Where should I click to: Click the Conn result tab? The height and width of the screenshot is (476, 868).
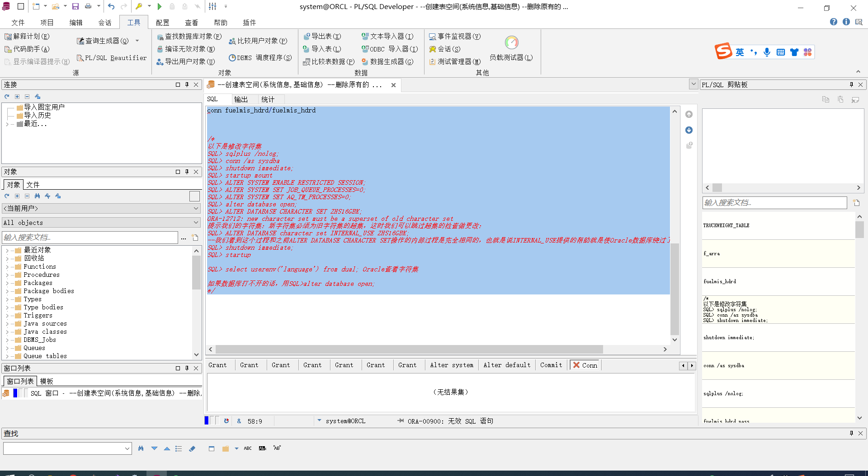(585, 365)
